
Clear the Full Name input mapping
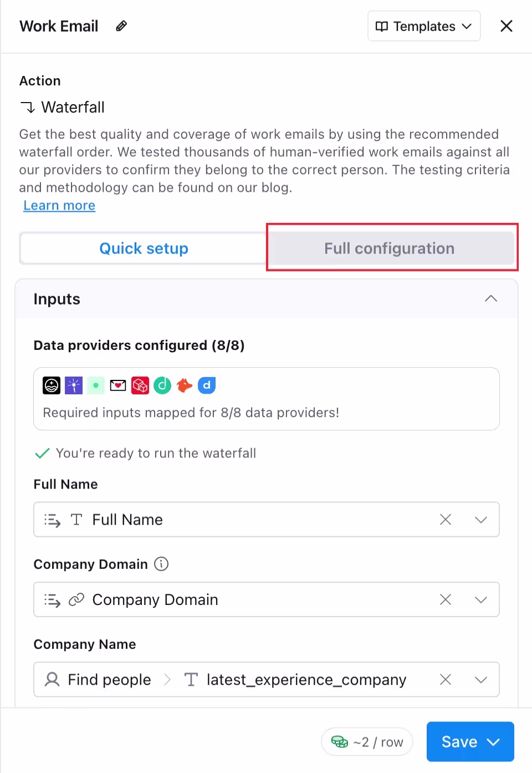pos(446,520)
